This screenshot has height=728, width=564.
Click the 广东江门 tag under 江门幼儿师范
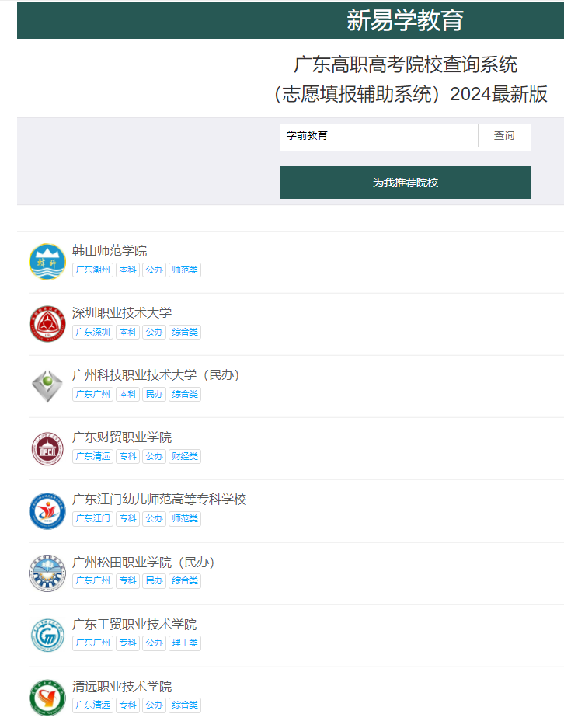pyautogui.click(x=93, y=518)
